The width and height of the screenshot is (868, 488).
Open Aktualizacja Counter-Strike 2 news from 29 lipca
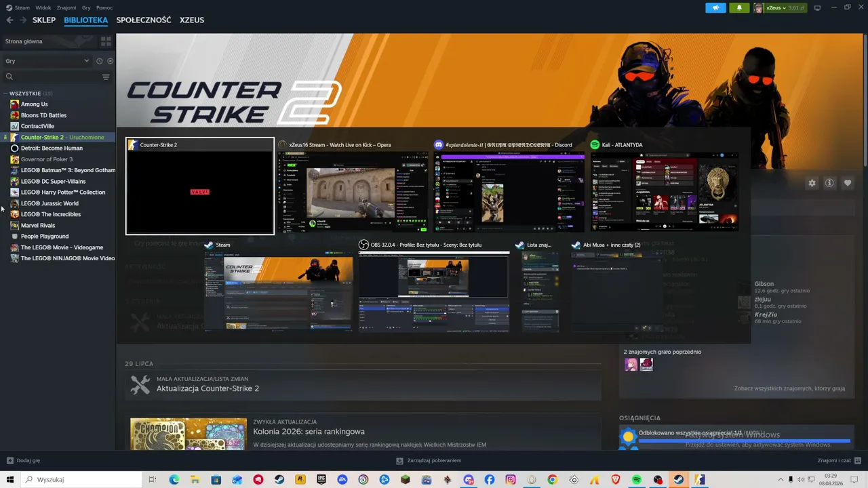pos(208,388)
